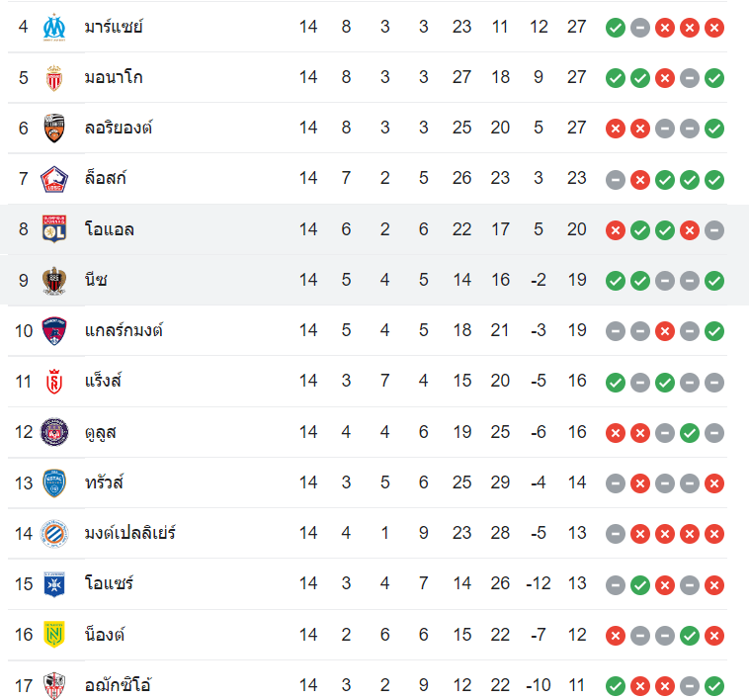The height and width of the screenshot is (700, 749).
Task: Click the AS Monaco club crest
Action: [x=54, y=77]
